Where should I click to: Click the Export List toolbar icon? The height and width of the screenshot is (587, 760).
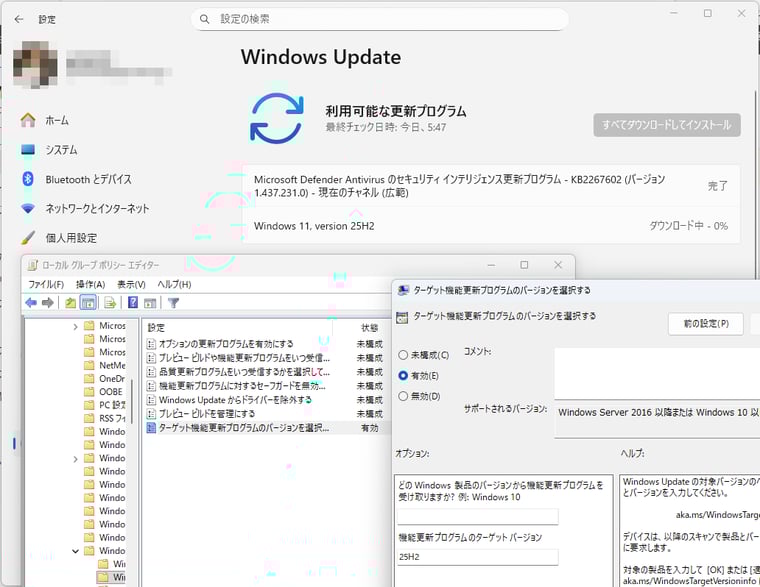coord(109,303)
